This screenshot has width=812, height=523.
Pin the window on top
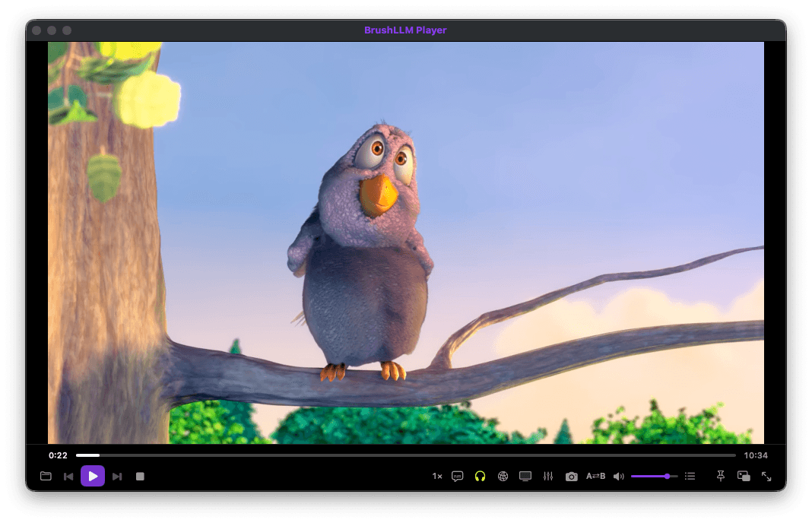720,476
